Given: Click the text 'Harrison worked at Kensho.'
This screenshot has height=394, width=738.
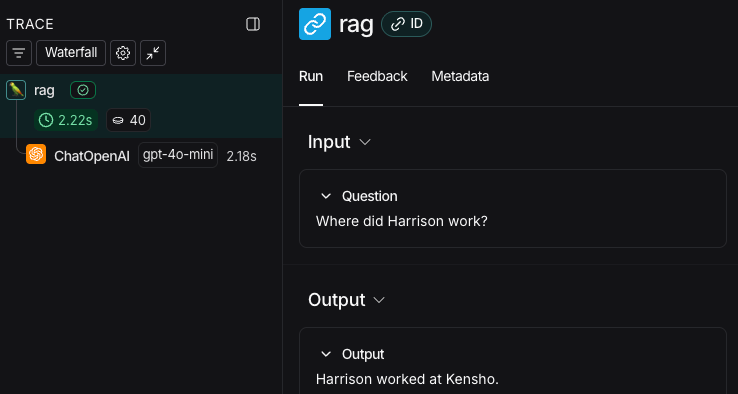Looking at the screenshot, I should point(407,379).
